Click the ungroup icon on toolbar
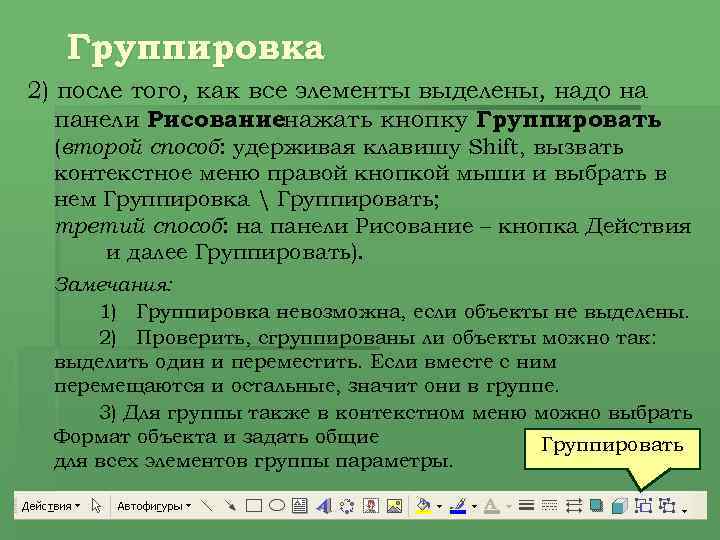 pos(667,506)
